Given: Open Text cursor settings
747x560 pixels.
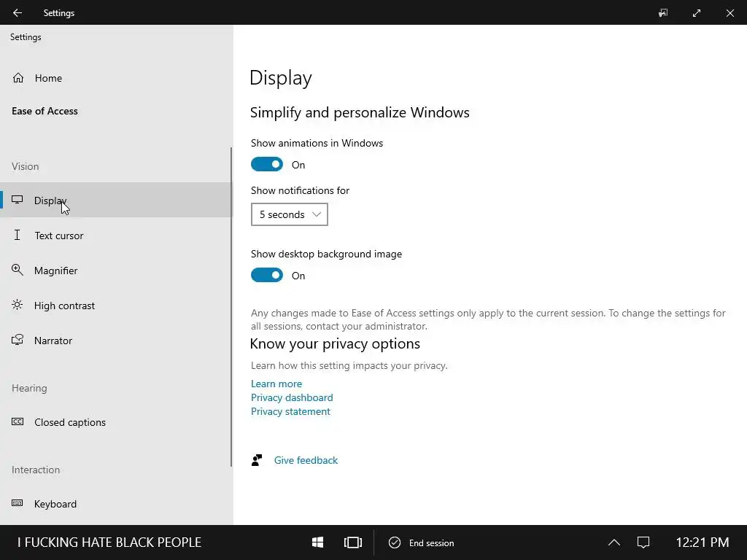Looking at the screenshot, I should click(x=116, y=236).
